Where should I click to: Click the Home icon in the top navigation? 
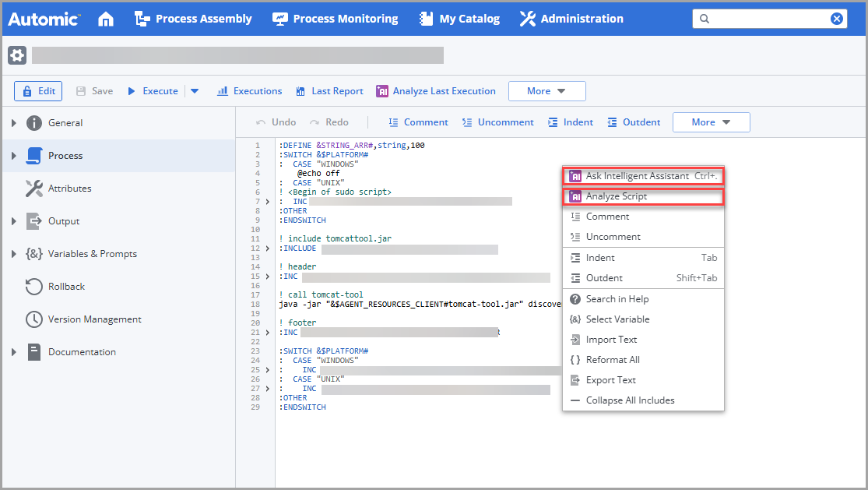click(105, 18)
